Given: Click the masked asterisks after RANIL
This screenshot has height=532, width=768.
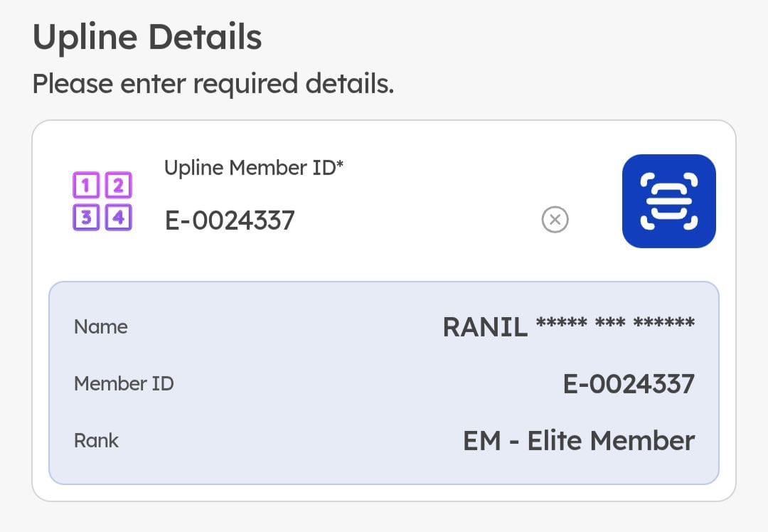Looking at the screenshot, I should click(615, 324).
